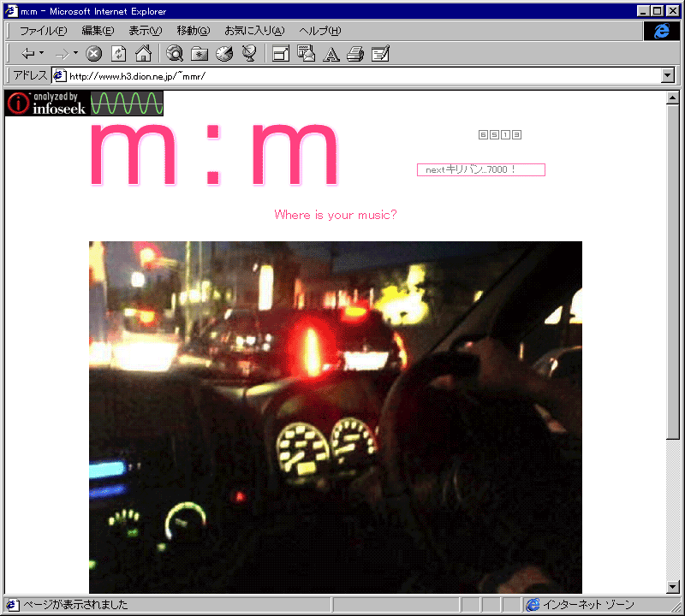Viewport: 685px width, 616px height.
Task: Click the アドレス label
Action: 30,75
